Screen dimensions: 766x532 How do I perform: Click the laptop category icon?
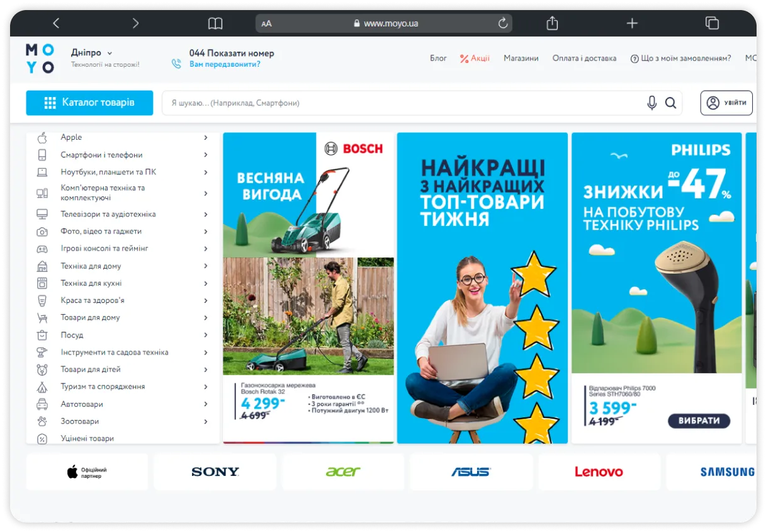[x=42, y=172]
